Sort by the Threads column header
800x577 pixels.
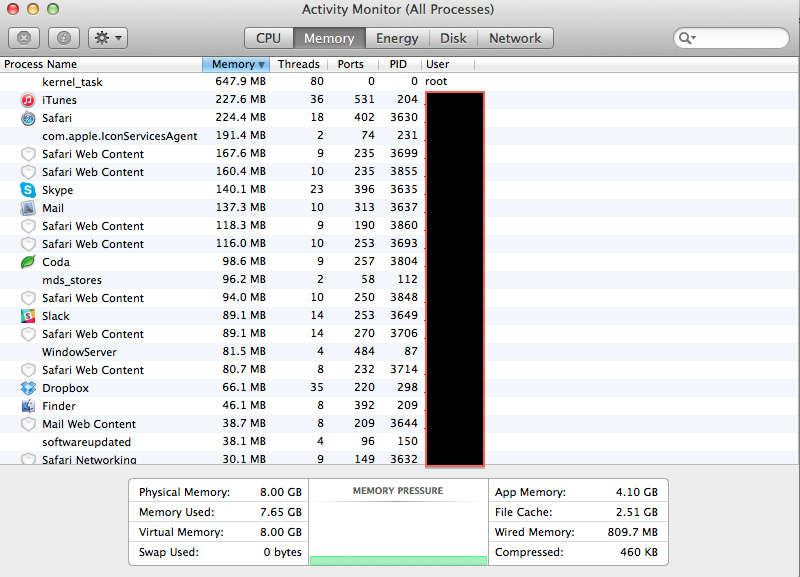pyautogui.click(x=298, y=64)
